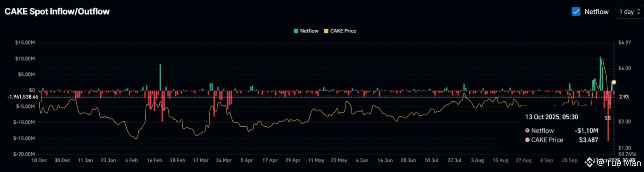Toggle the yellow CAKE Price legend swatch
Image resolution: width=644 pixels, height=172 pixels.
point(326,31)
